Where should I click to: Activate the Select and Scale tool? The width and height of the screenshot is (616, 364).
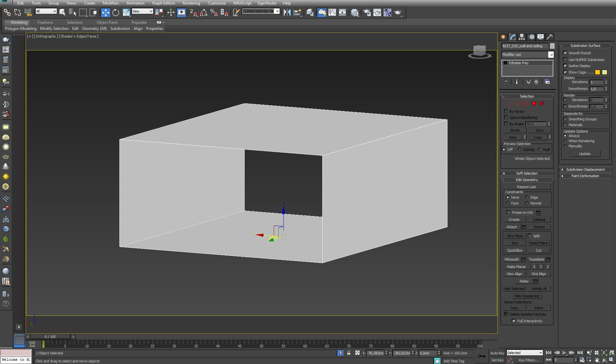point(126,13)
